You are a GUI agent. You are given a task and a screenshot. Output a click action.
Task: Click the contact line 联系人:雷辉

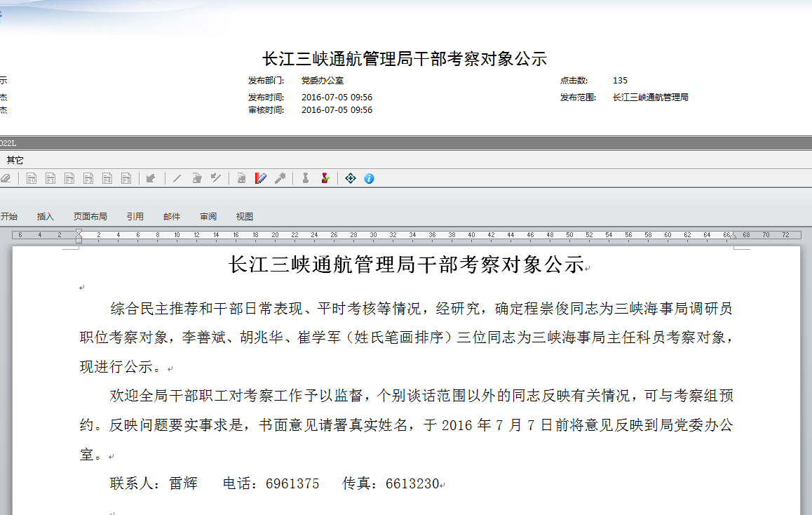click(154, 483)
